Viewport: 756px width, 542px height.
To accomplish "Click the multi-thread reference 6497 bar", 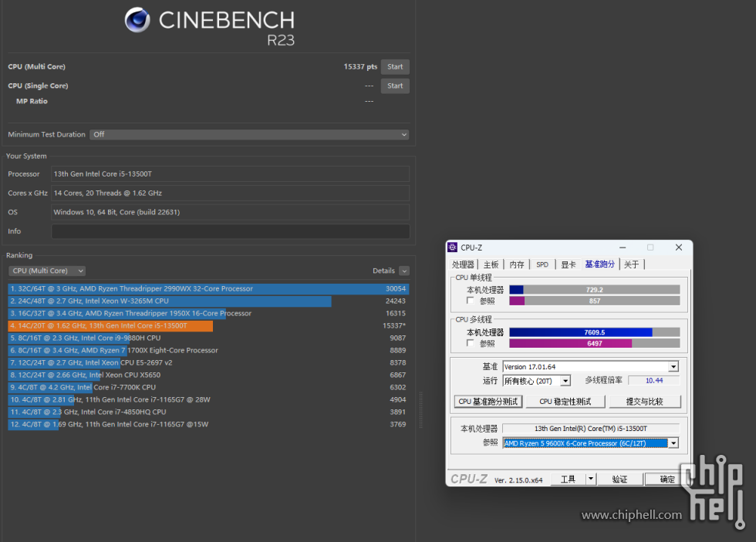I will (x=595, y=344).
